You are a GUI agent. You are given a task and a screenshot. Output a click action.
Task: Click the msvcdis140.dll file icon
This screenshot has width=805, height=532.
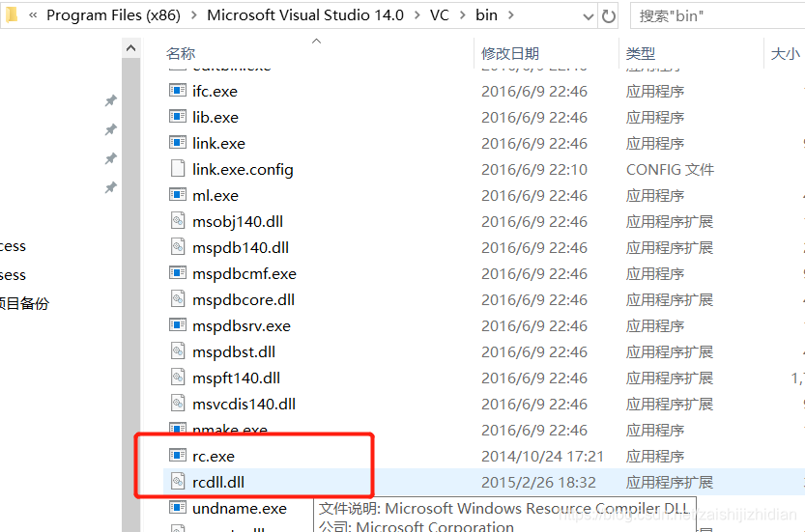[x=178, y=404]
